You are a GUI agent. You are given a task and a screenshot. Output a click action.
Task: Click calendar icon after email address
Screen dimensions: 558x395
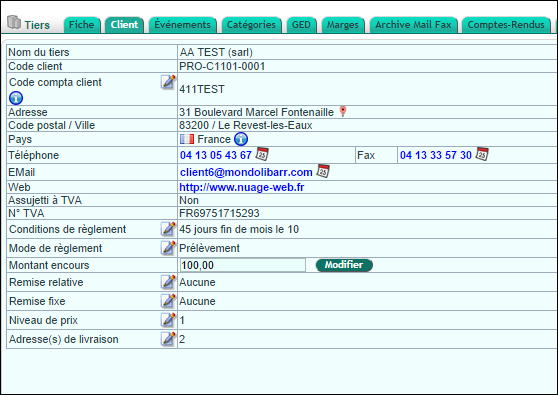click(x=323, y=171)
